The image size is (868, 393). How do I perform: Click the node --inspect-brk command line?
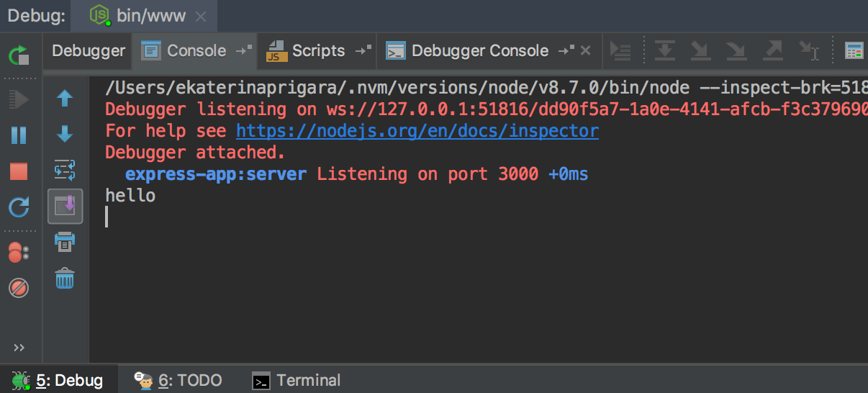tap(487, 88)
